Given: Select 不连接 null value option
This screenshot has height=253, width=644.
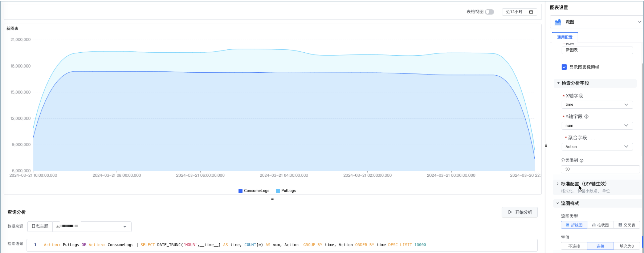Looking at the screenshot, I should coord(574,246).
